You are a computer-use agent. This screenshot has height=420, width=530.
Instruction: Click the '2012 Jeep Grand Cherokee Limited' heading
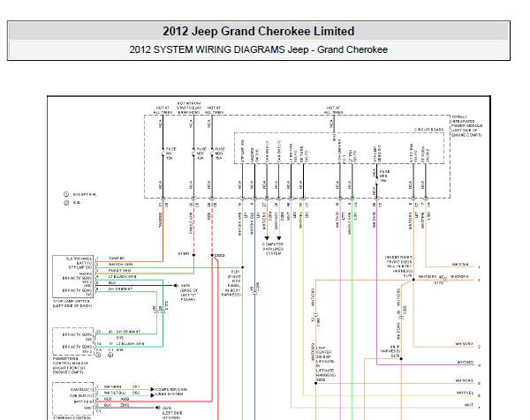[259, 32]
